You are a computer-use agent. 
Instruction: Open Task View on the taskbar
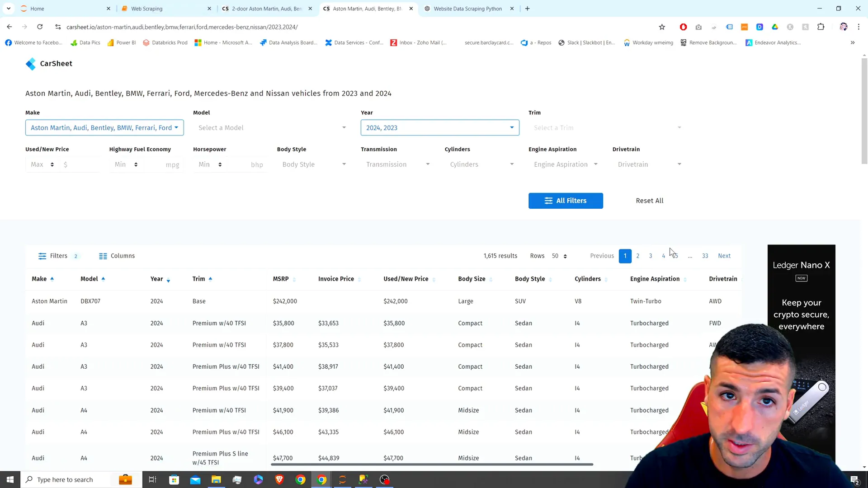click(152, 479)
